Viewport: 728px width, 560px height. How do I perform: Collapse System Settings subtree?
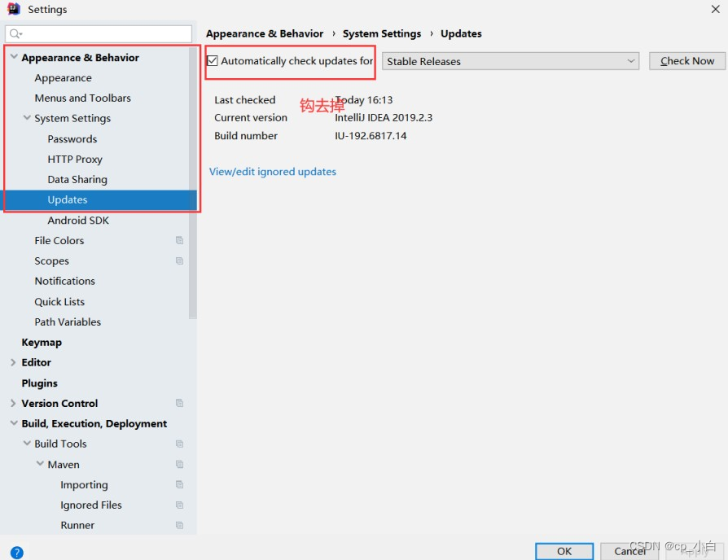pyautogui.click(x=27, y=118)
